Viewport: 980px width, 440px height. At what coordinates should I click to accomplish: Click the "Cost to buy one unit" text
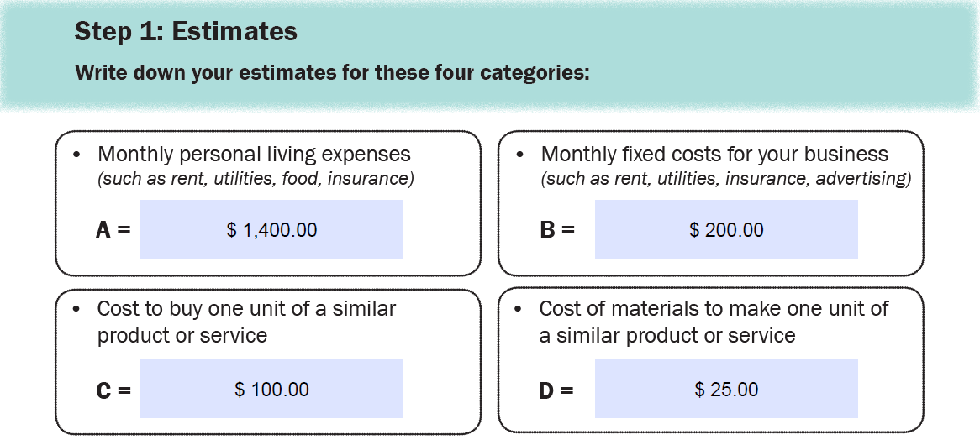point(246,309)
